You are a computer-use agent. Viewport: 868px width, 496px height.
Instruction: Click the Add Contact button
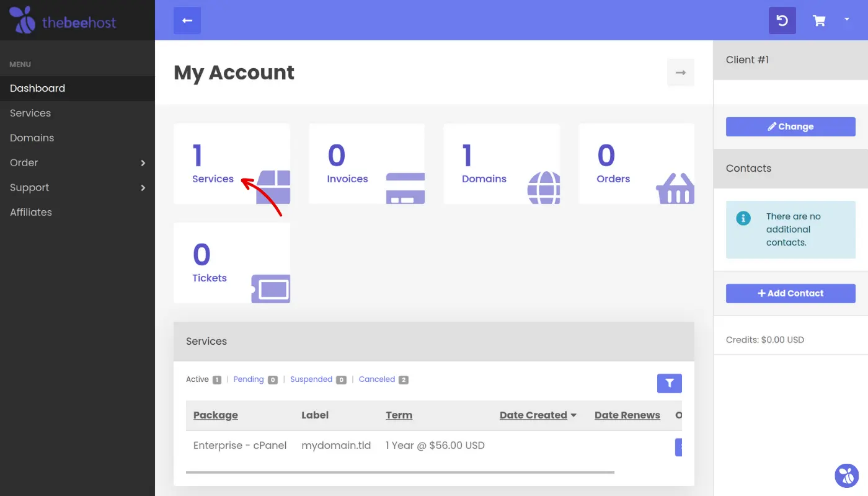[790, 293]
